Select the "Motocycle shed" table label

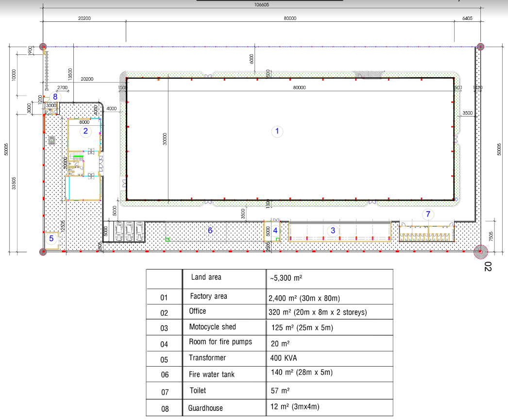tap(212, 327)
